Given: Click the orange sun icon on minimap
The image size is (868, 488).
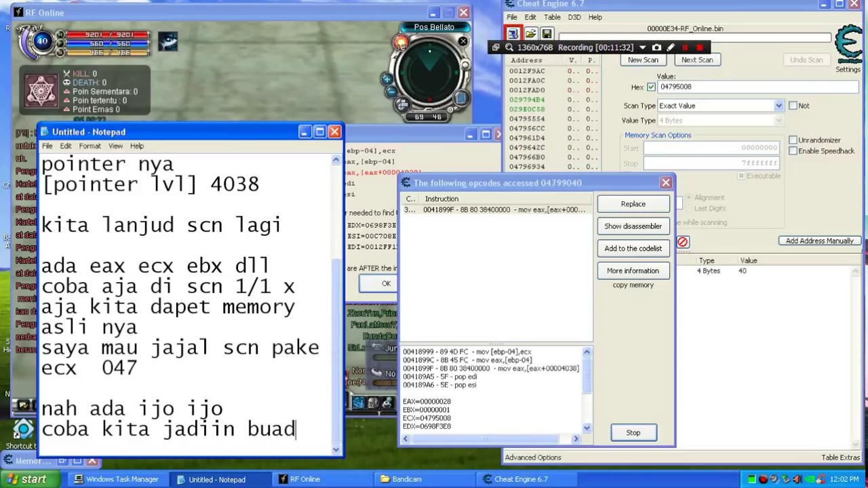Looking at the screenshot, I should coord(401,43).
